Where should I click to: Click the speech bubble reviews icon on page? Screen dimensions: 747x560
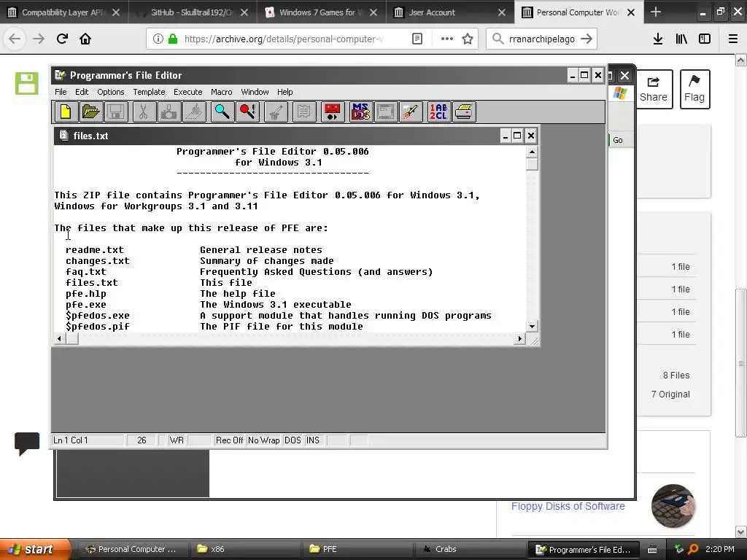coord(27,443)
